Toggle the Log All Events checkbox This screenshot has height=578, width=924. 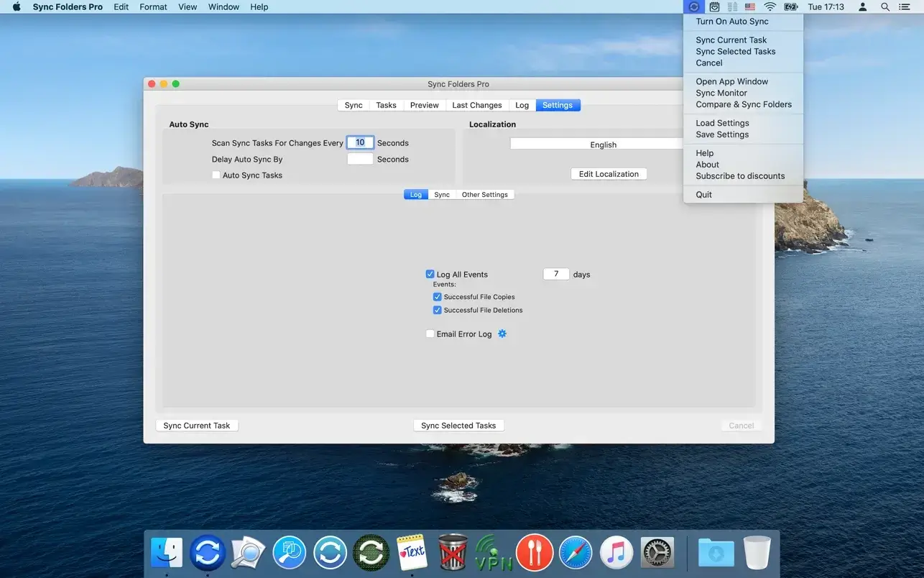pyautogui.click(x=430, y=275)
